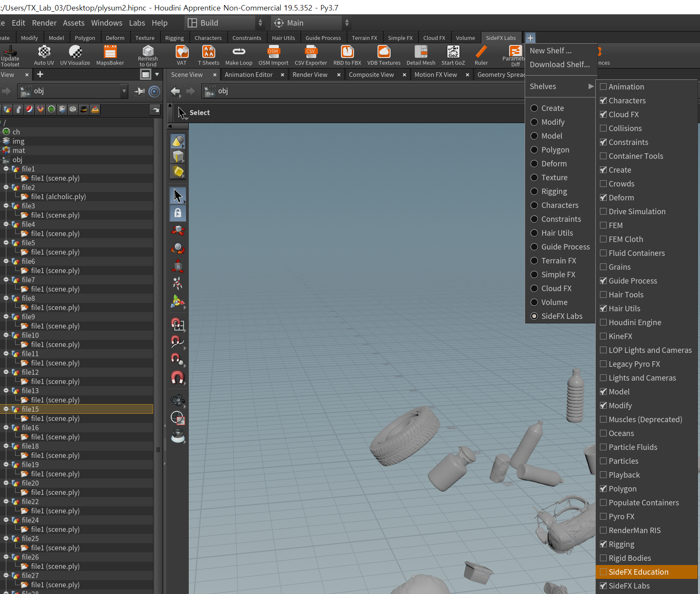Choose New Shelf... menu entry
The height and width of the screenshot is (594, 700).
click(551, 50)
